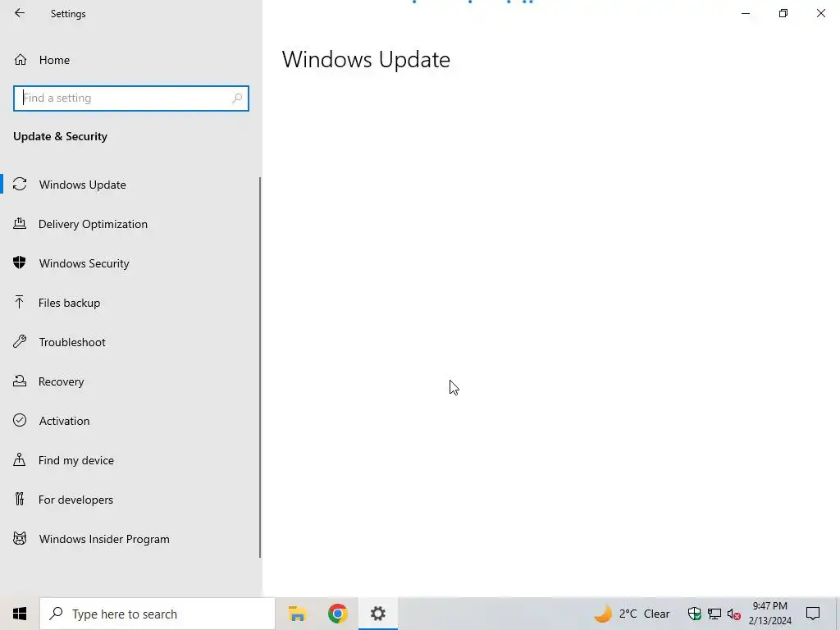Screen dimensions: 840x630
Task: Click the Recovery icon
Action: coord(20,381)
